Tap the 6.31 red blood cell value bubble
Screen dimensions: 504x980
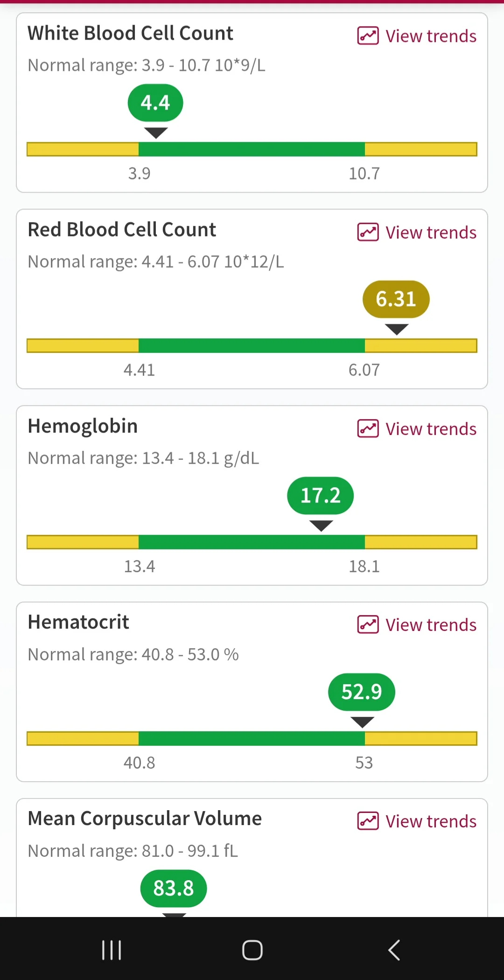(x=396, y=299)
